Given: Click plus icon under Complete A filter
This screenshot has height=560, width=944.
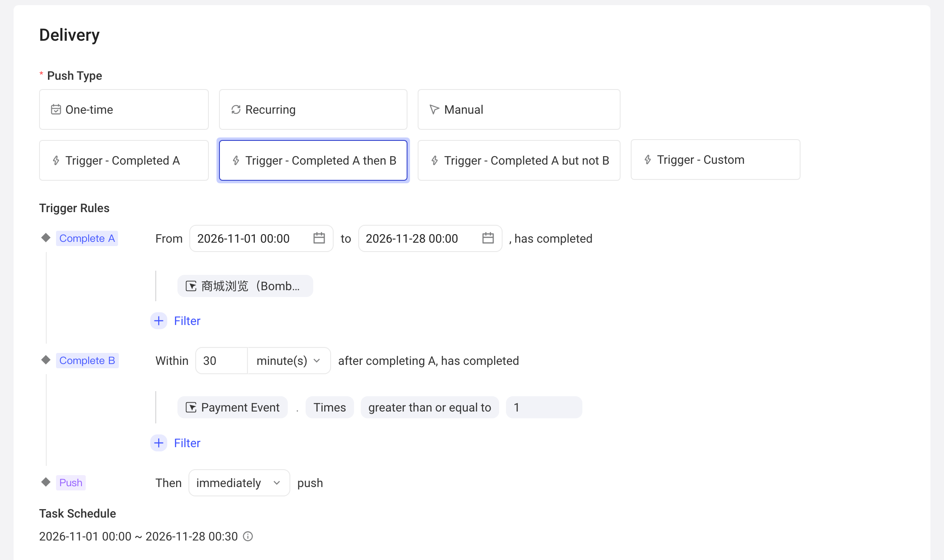Looking at the screenshot, I should 159,321.
